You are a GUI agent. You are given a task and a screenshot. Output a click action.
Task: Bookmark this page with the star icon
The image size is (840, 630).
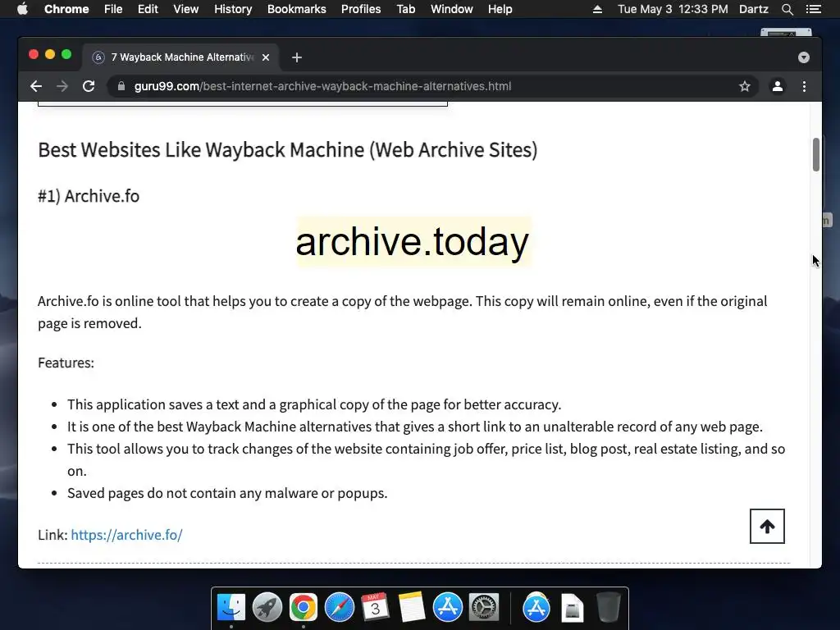coord(745,86)
